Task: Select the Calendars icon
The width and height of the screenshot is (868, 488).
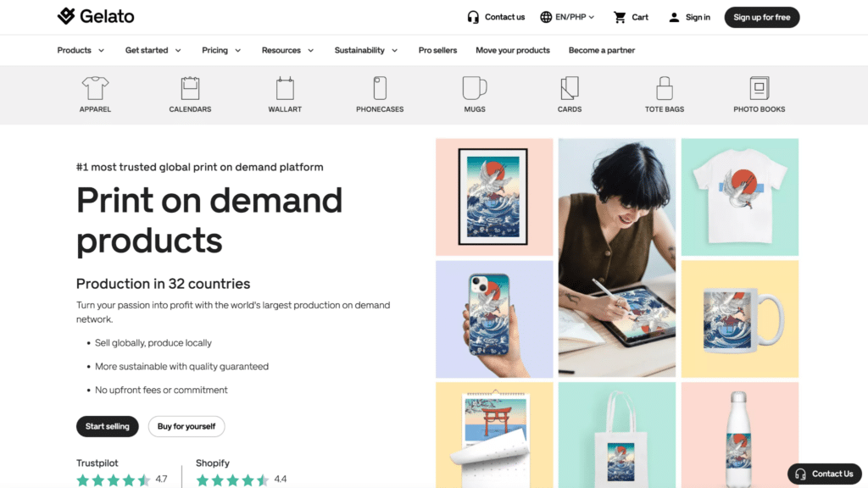Action: (x=190, y=88)
